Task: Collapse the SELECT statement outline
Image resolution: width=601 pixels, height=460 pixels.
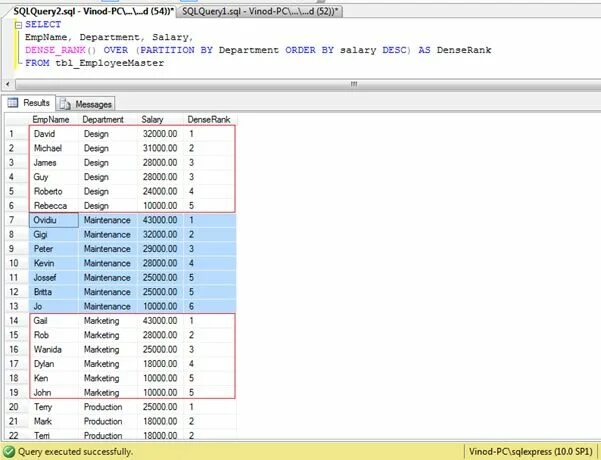Action: pos(18,25)
